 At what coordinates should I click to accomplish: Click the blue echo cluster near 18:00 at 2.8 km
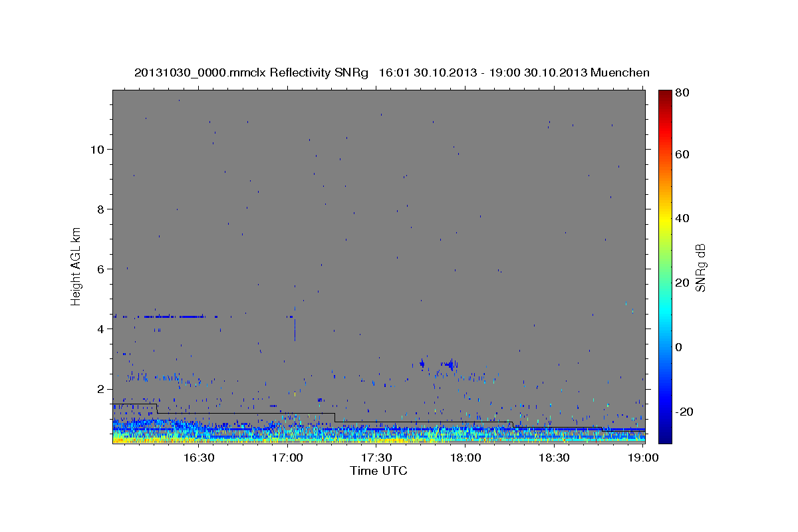tap(450, 364)
